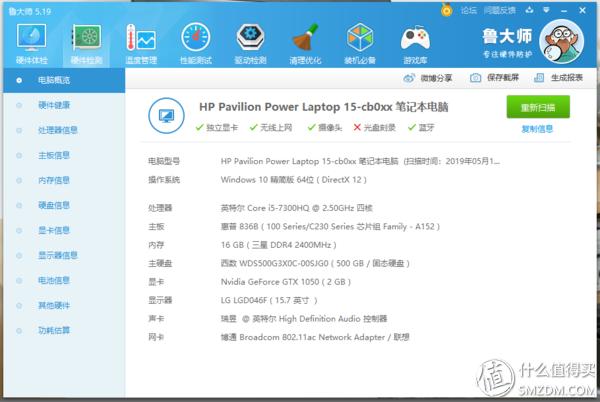Click the WDS500G3X0C hard disk value

[315, 263]
